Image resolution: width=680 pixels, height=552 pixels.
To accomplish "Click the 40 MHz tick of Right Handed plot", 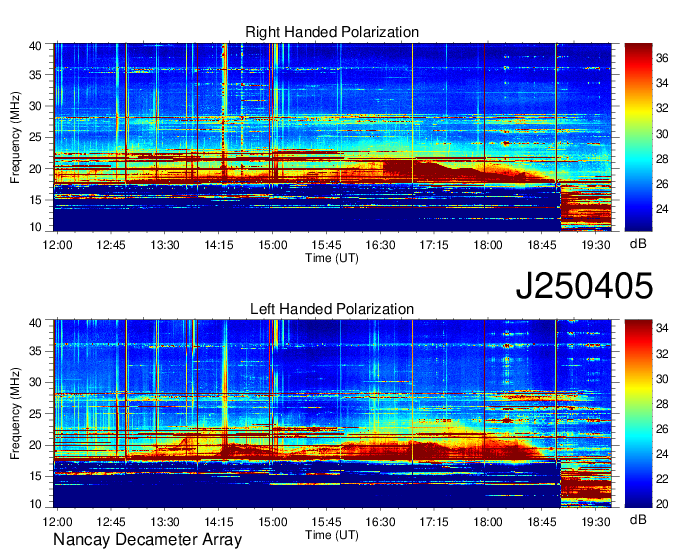I will point(36,46).
